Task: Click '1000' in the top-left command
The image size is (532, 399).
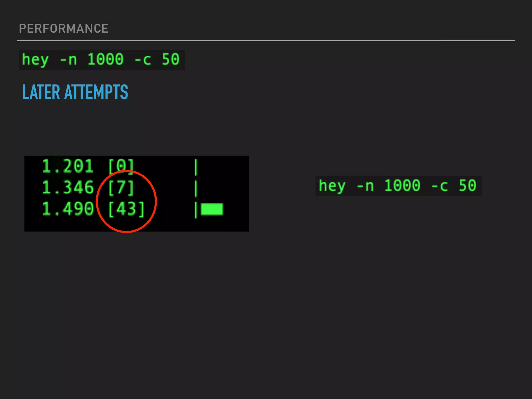Action: (105, 59)
